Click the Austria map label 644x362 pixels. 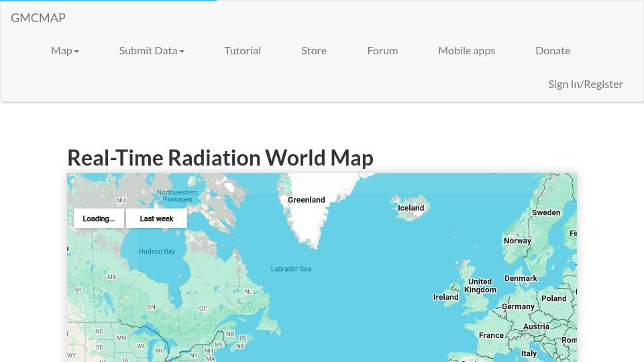pyautogui.click(x=537, y=326)
